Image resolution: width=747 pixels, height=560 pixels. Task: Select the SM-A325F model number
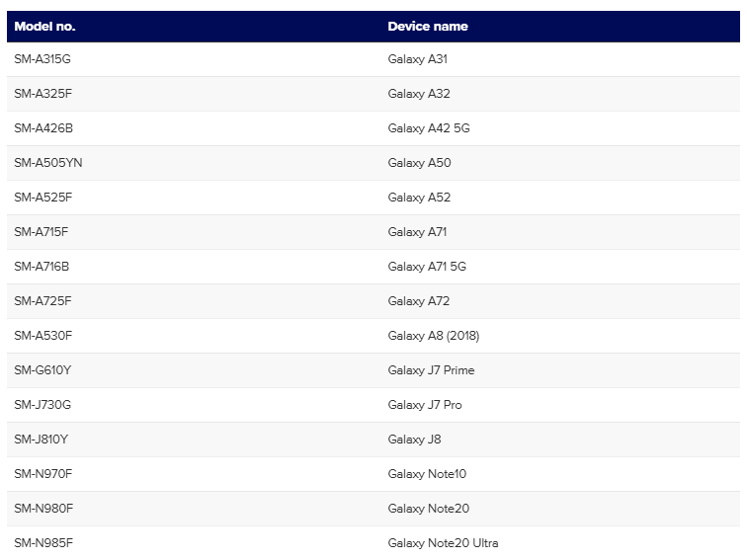coord(42,94)
